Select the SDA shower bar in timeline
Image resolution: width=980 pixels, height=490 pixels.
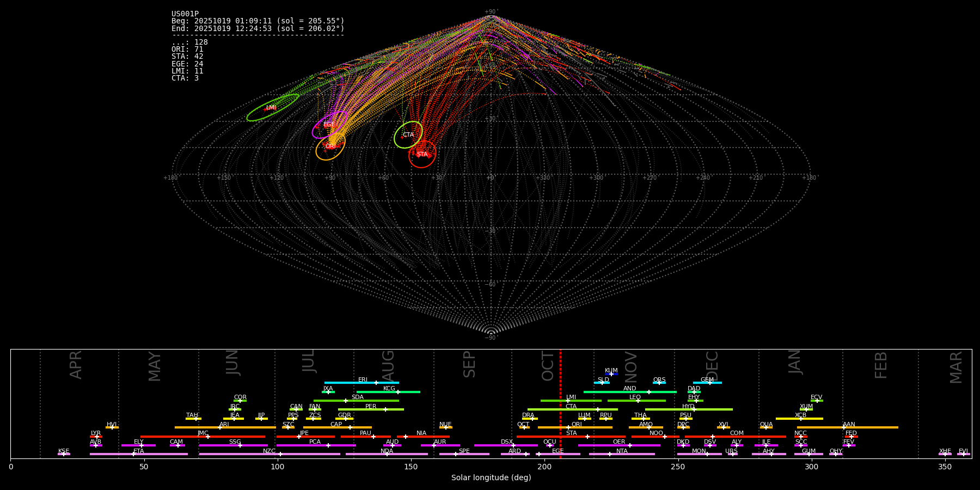click(x=356, y=401)
